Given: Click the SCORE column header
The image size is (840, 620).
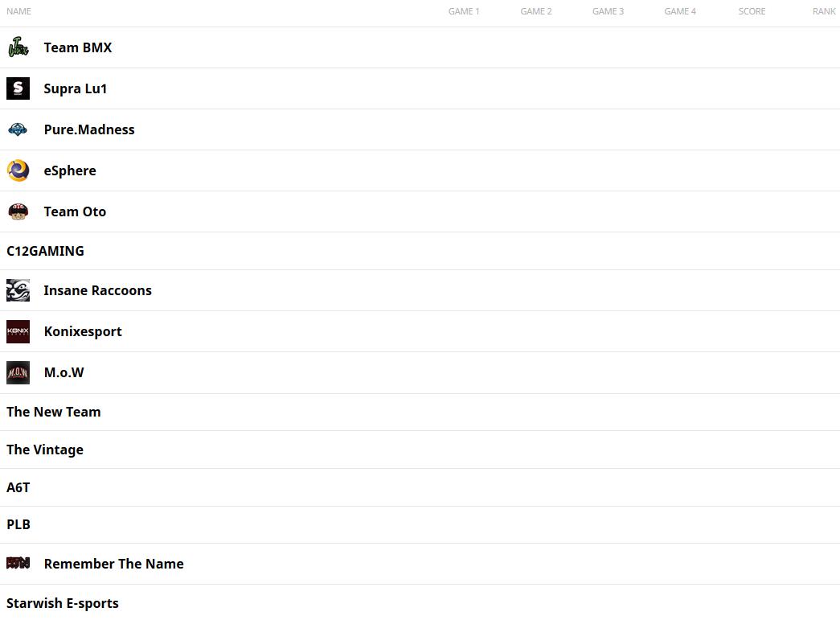Looking at the screenshot, I should coord(752,11).
